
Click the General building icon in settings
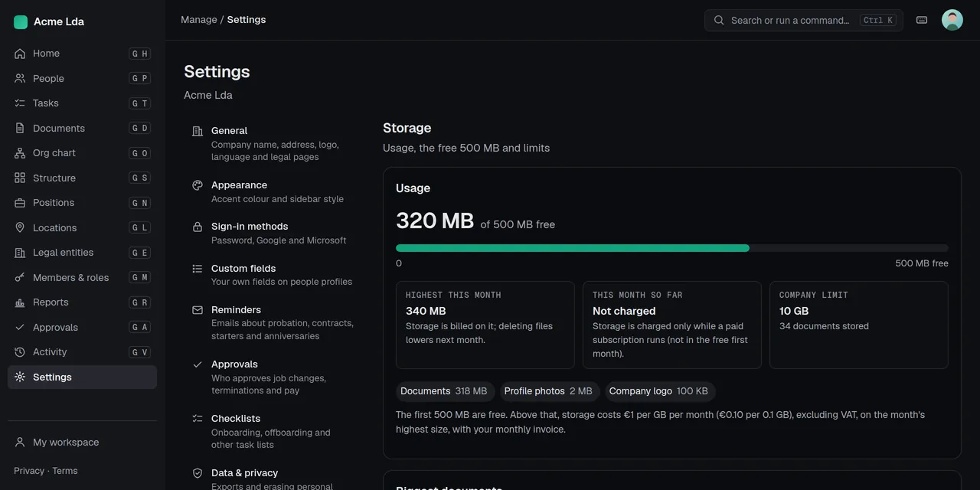click(x=198, y=131)
